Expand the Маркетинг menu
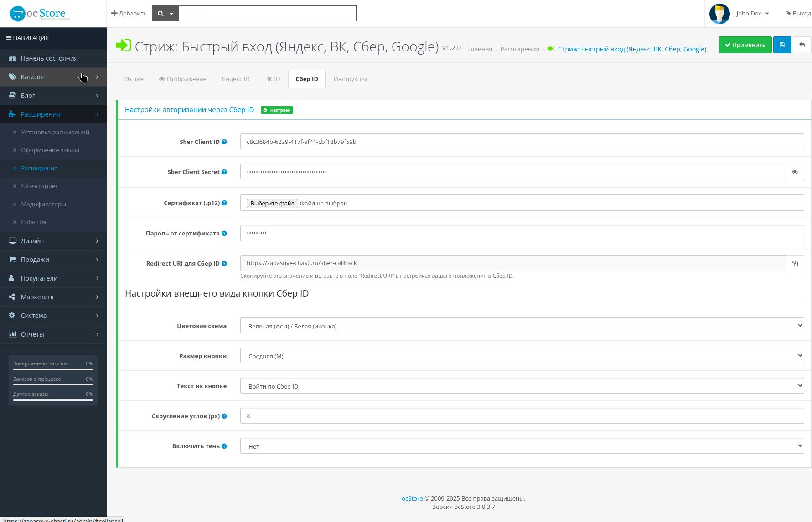This screenshot has width=812, height=522. click(53, 297)
